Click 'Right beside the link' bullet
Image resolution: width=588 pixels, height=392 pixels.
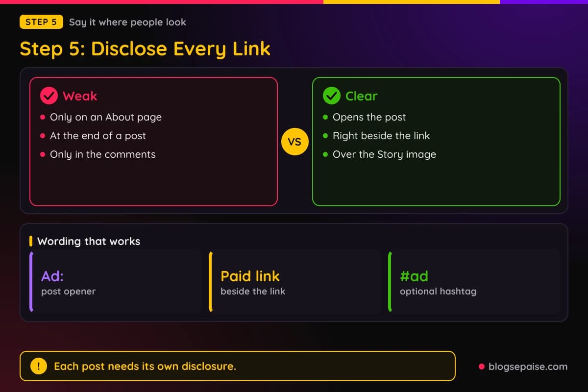pos(381,136)
